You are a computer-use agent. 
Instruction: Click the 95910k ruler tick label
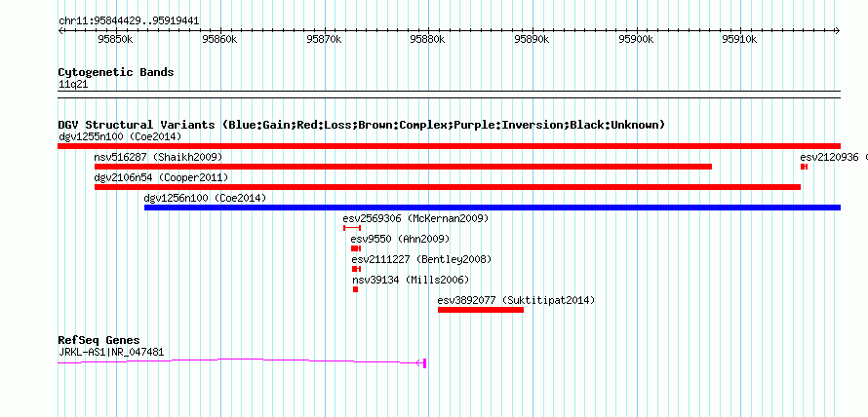[740, 39]
